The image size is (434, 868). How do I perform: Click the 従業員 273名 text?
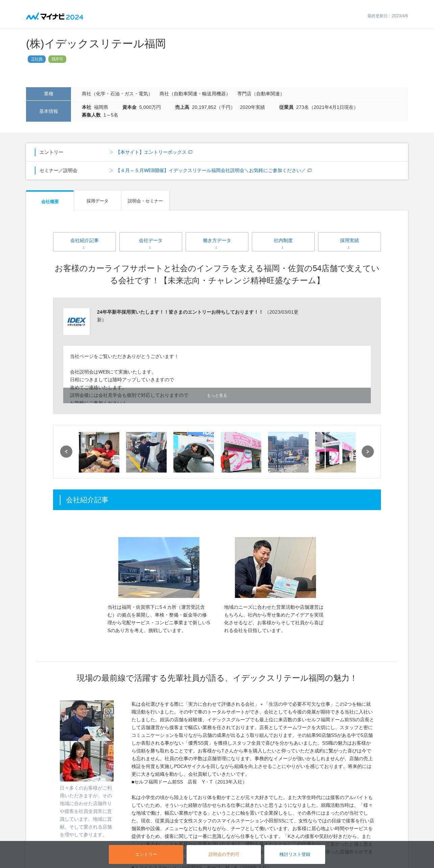click(x=318, y=107)
